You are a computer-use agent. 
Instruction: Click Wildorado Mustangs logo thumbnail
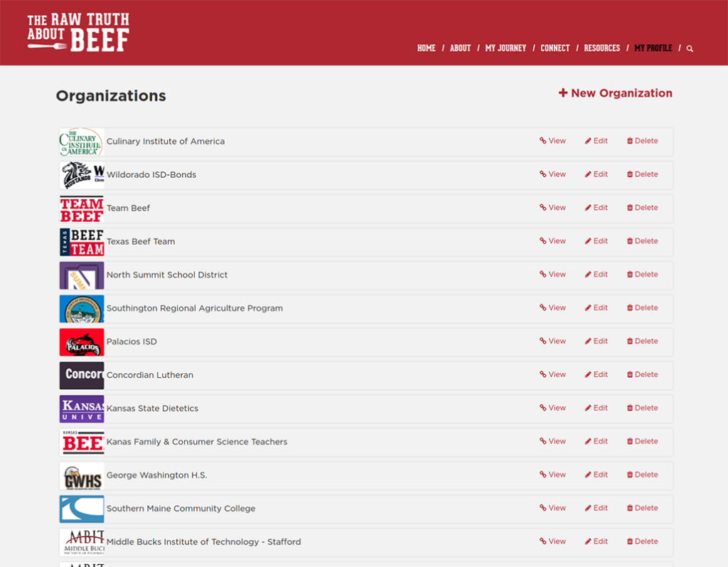(82, 175)
